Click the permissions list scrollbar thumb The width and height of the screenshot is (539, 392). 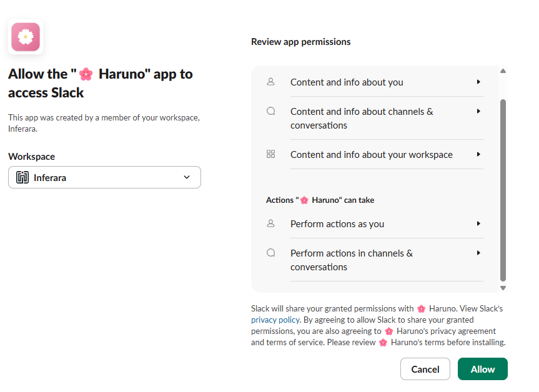click(503, 190)
